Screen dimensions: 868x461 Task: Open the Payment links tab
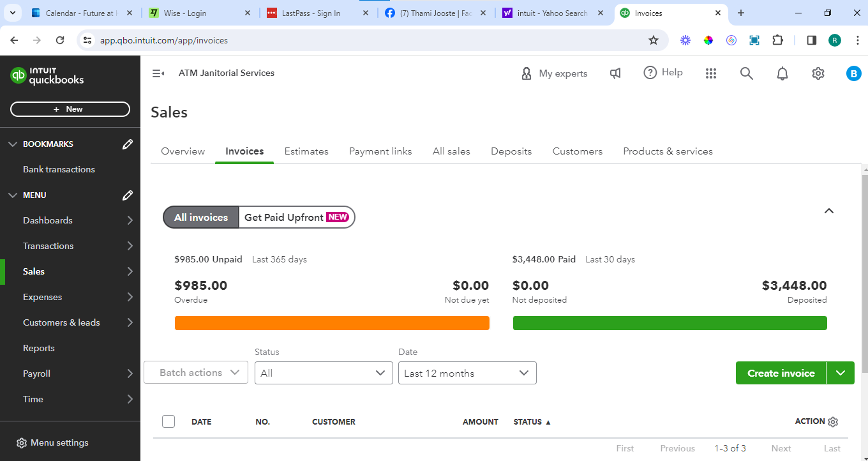(380, 151)
